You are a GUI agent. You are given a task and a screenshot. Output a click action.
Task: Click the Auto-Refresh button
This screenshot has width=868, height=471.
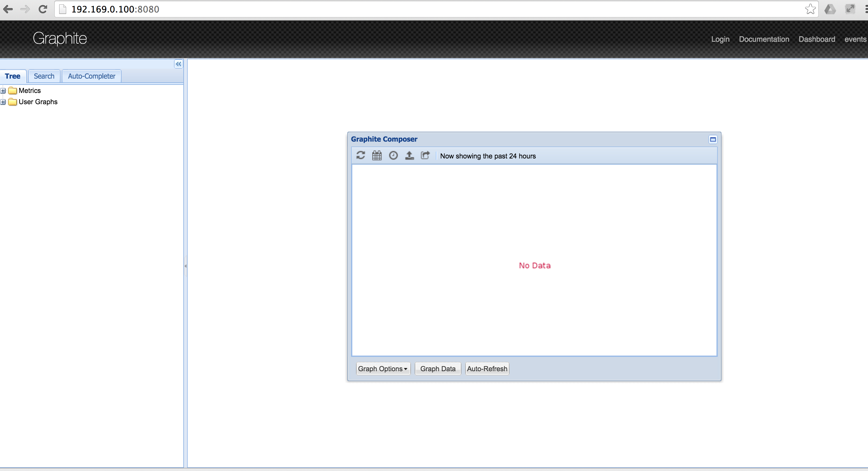[487, 368]
